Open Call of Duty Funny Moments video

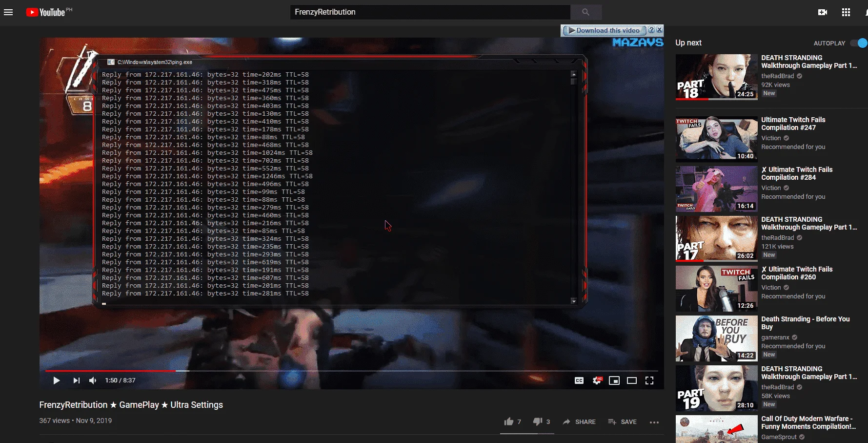pos(808,422)
